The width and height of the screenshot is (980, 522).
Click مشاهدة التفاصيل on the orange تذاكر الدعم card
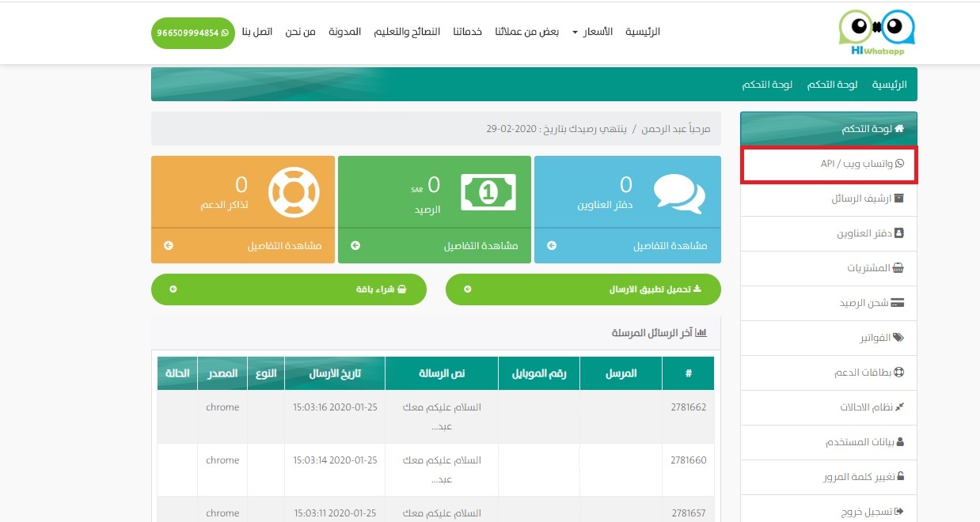284,246
